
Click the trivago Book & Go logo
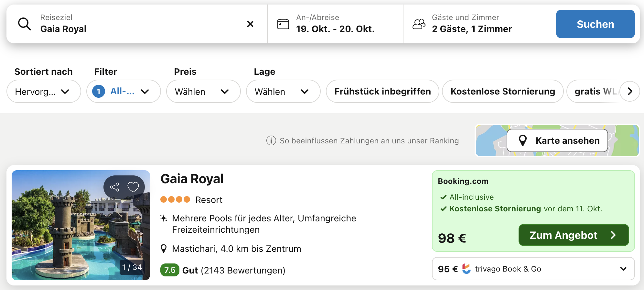click(466, 269)
